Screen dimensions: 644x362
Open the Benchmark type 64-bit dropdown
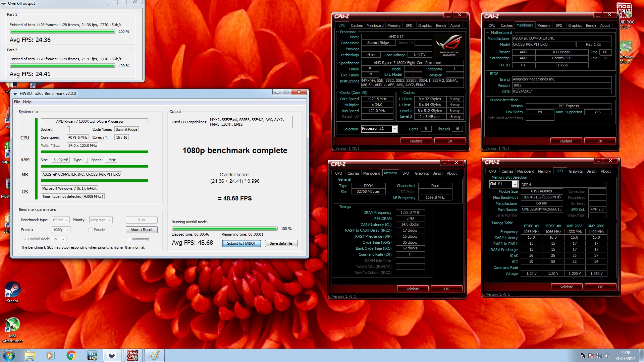coord(61,220)
